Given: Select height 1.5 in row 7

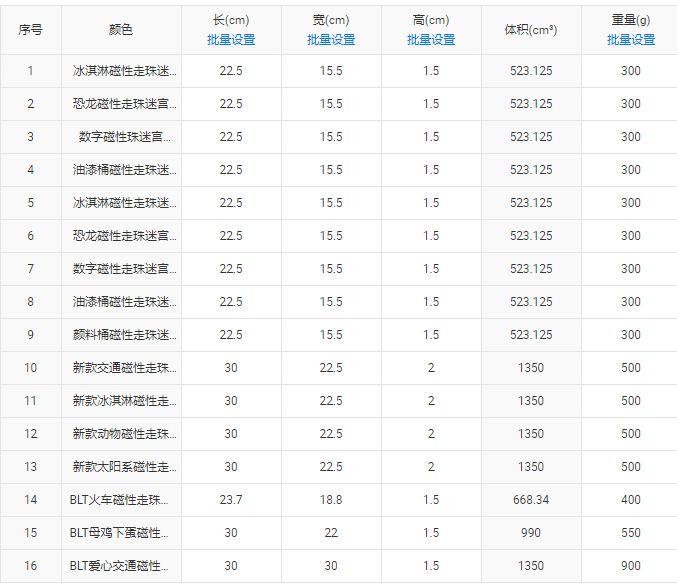Looking at the screenshot, I should [x=431, y=269].
